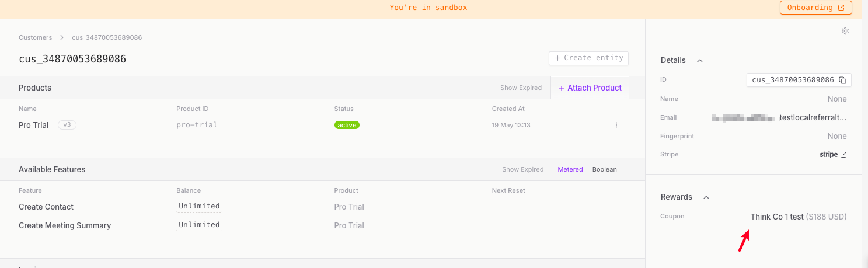Click the Created At column header
Screen dimensions: 868x268
point(508,109)
